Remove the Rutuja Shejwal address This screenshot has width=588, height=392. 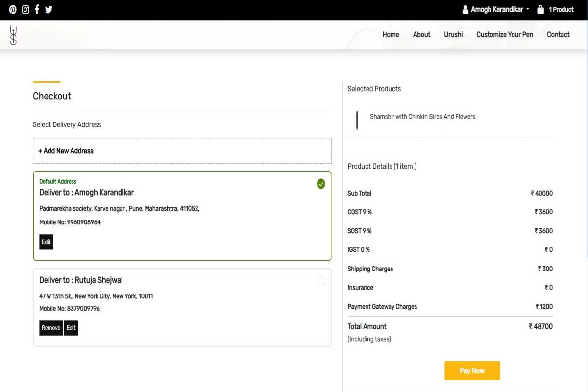pyautogui.click(x=51, y=328)
